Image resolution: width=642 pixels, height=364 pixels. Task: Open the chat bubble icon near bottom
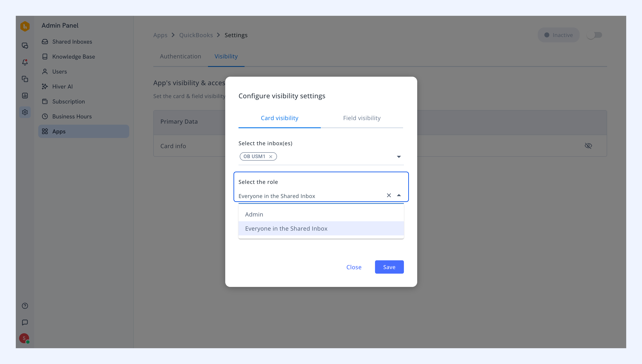25,322
